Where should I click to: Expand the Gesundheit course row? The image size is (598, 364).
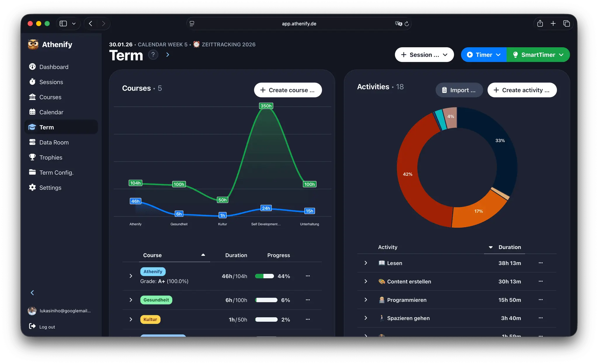click(131, 300)
